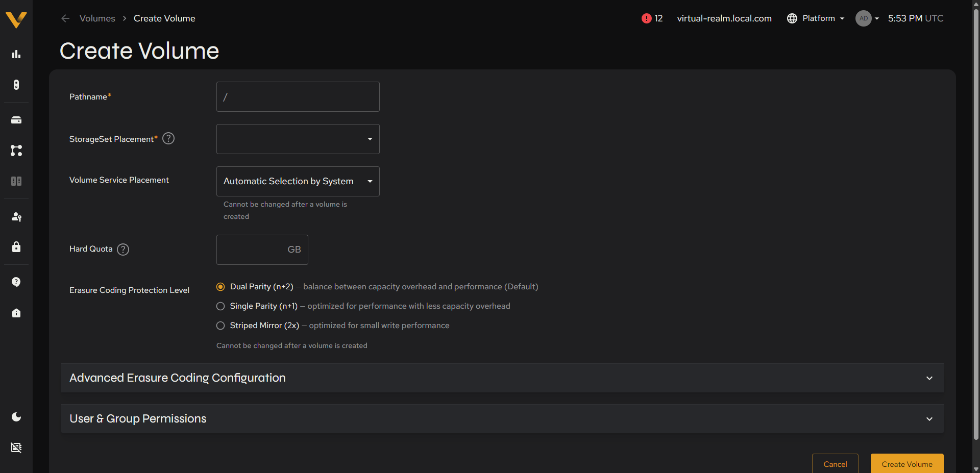
Task: Focus the Pathname input field
Action: pos(298,96)
